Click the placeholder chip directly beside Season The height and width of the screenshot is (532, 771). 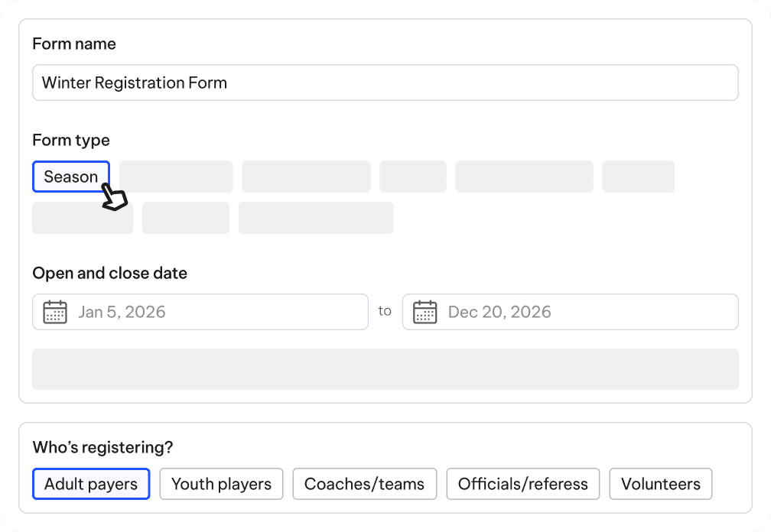tap(175, 177)
